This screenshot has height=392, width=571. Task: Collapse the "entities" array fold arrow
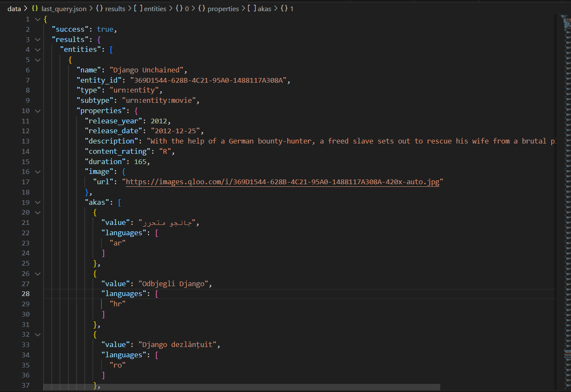38,50
